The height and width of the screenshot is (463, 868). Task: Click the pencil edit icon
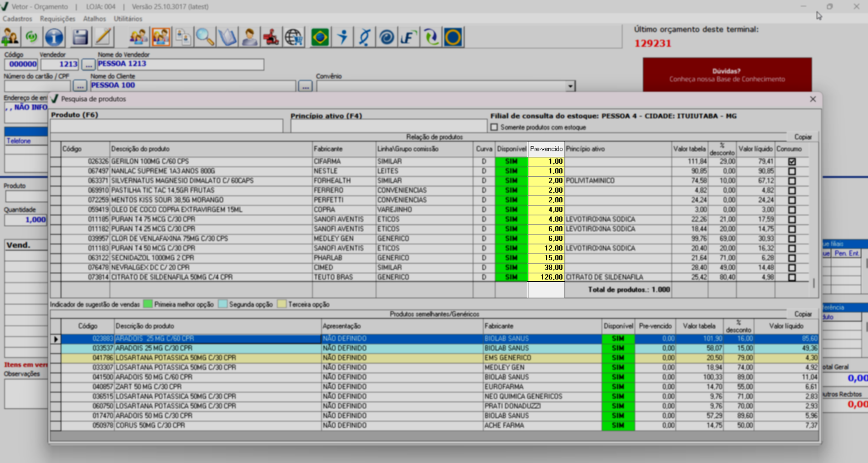click(103, 37)
